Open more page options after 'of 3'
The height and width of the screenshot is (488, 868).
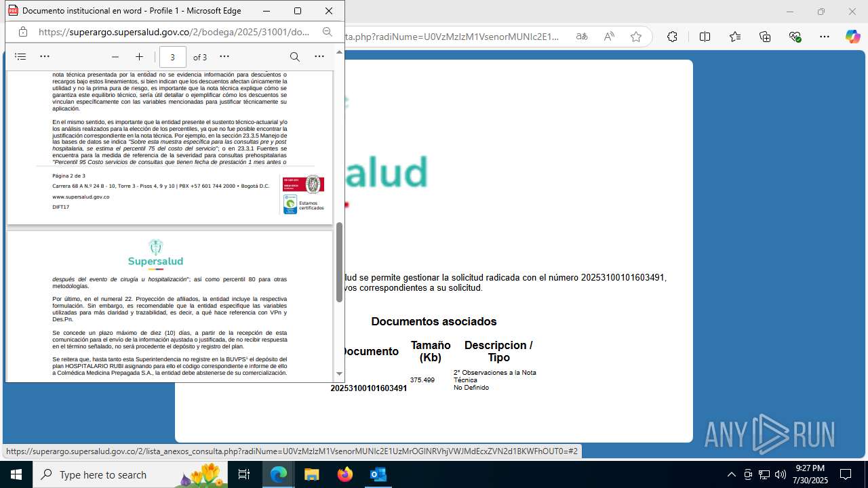[224, 57]
